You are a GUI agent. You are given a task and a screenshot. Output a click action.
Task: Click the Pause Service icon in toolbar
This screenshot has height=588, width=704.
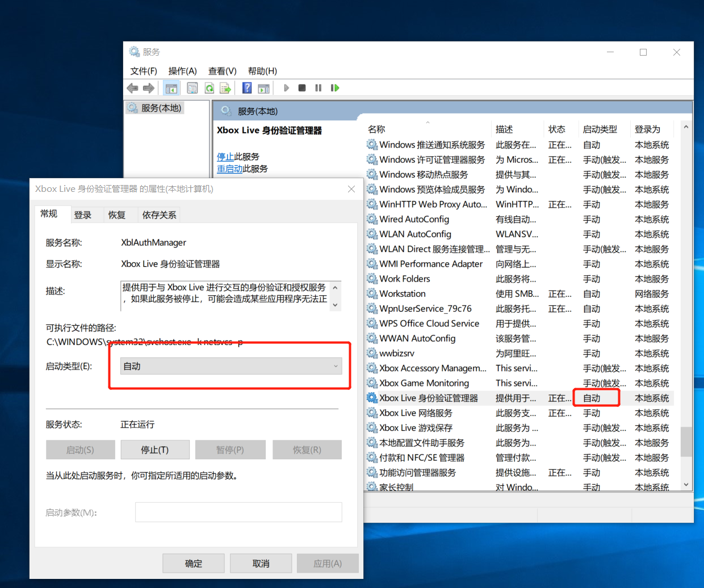318,88
